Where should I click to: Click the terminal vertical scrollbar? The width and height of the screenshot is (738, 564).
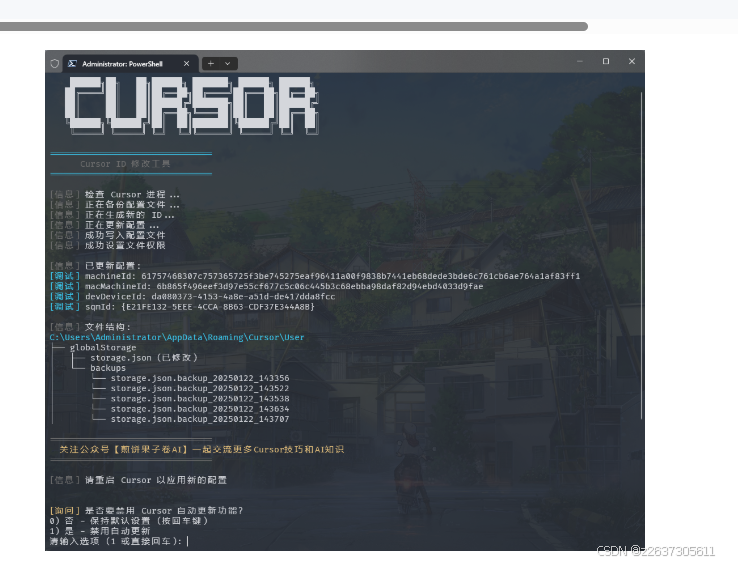tap(641, 255)
